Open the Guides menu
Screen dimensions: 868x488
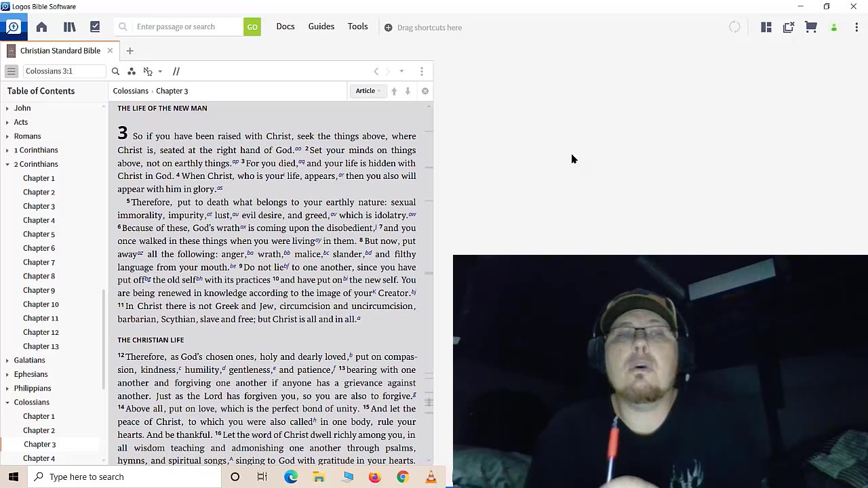321,26
